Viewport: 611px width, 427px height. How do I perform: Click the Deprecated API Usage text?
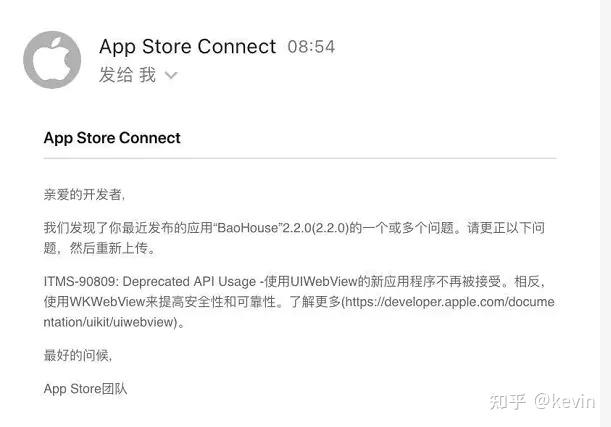189,282
